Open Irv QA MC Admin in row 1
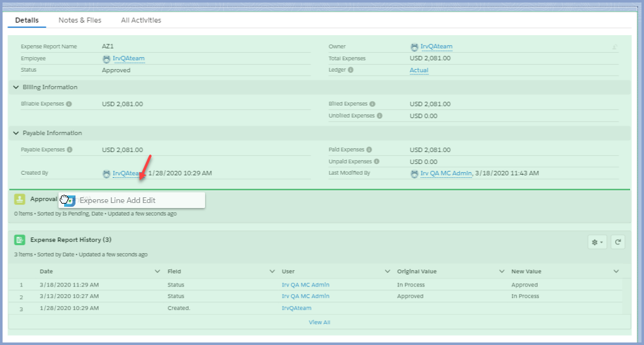The width and height of the screenshot is (644, 345). (x=306, y=284)
